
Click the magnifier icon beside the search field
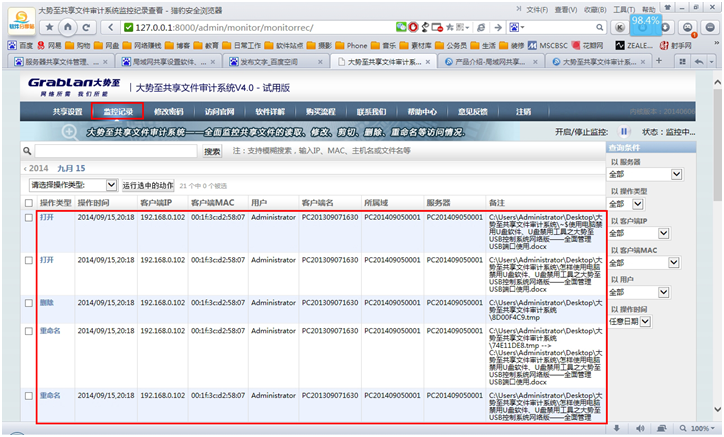(x=27, y=151)
